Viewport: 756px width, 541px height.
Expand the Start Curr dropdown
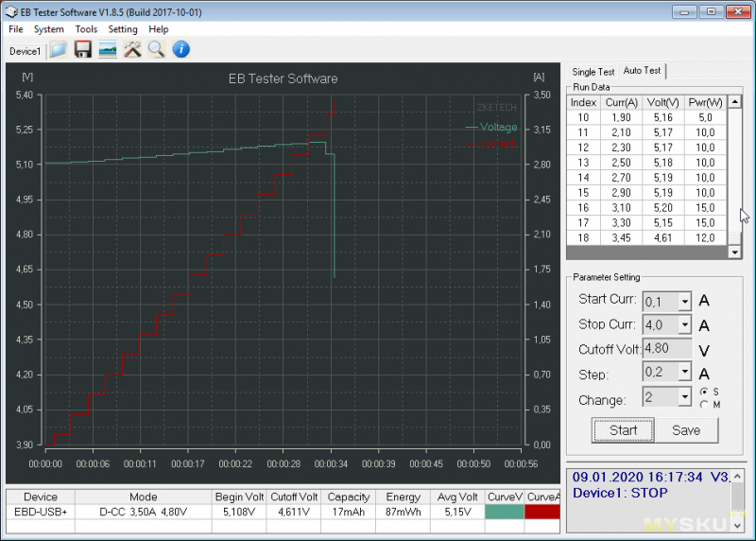coord(684,302)
